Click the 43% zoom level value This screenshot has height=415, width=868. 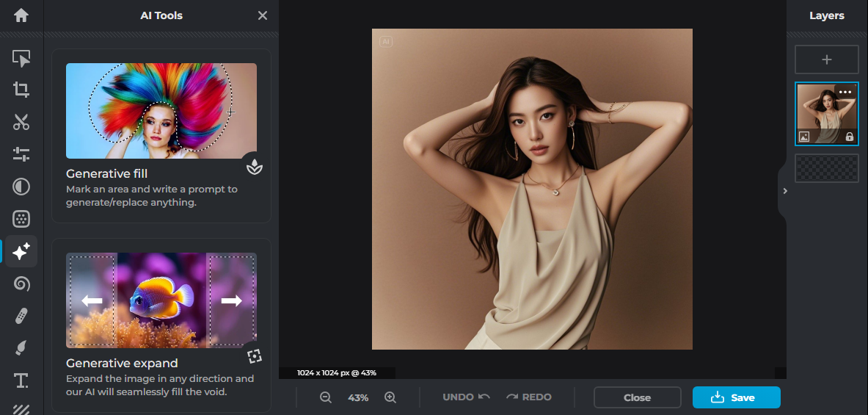point(357,397)
